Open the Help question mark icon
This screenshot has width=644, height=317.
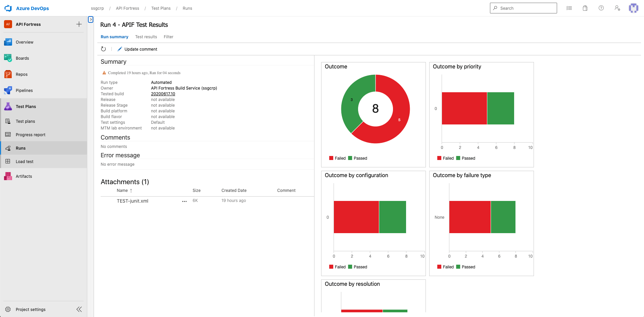(601, 8)
